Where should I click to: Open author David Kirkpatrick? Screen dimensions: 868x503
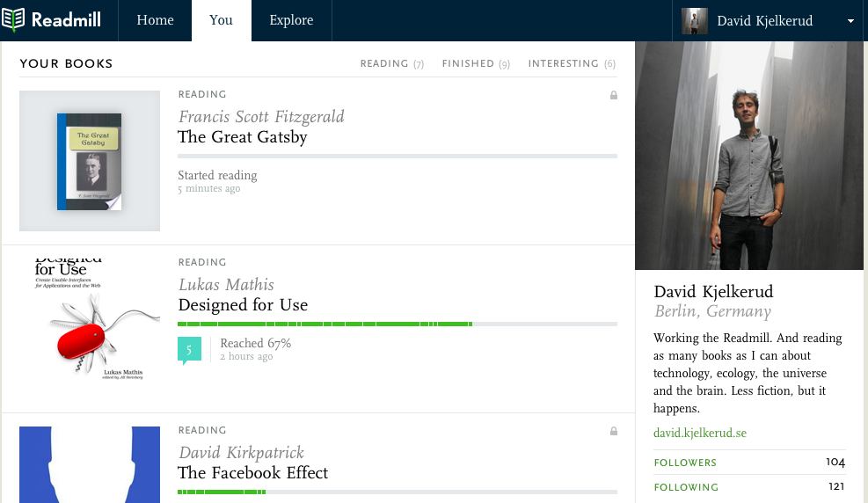click(x=241, y=453)
